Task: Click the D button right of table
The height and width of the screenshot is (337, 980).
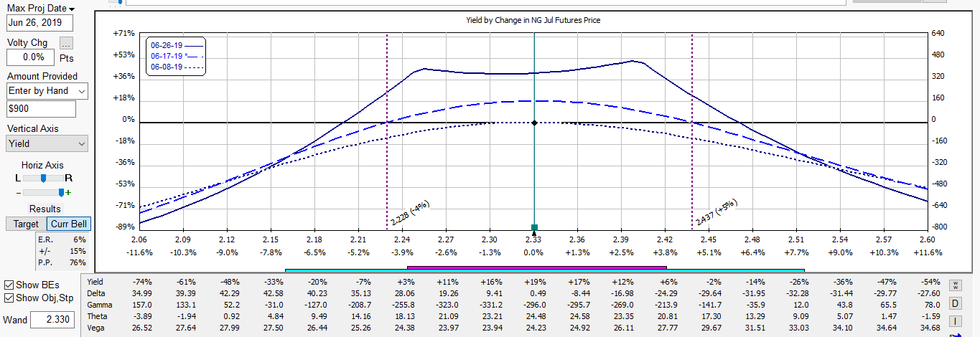Action: [956, 303]
